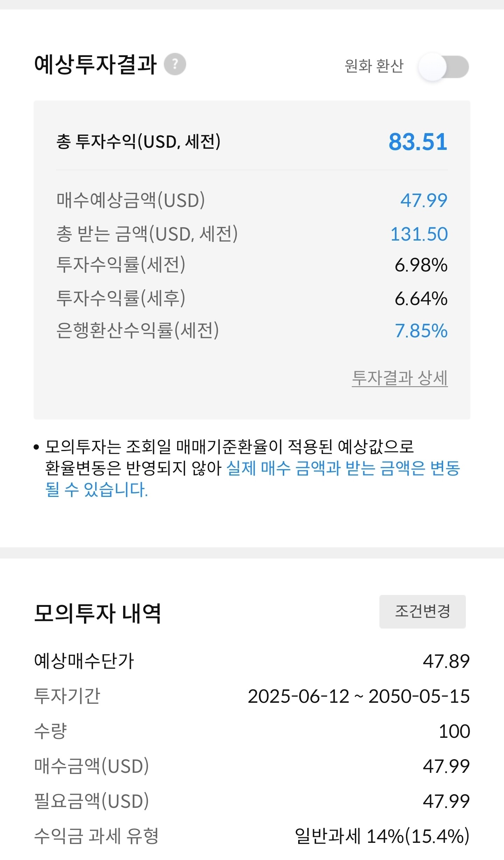Toggle the 원화 환산 switch
Screen dimensions: 504x860
[x=444, y=67]
